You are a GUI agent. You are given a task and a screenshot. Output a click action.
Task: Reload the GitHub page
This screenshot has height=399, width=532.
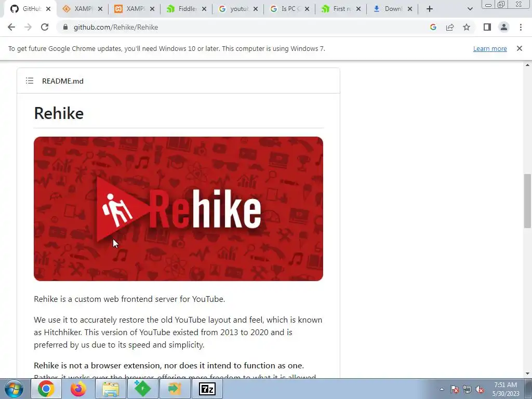coord(45,27)
